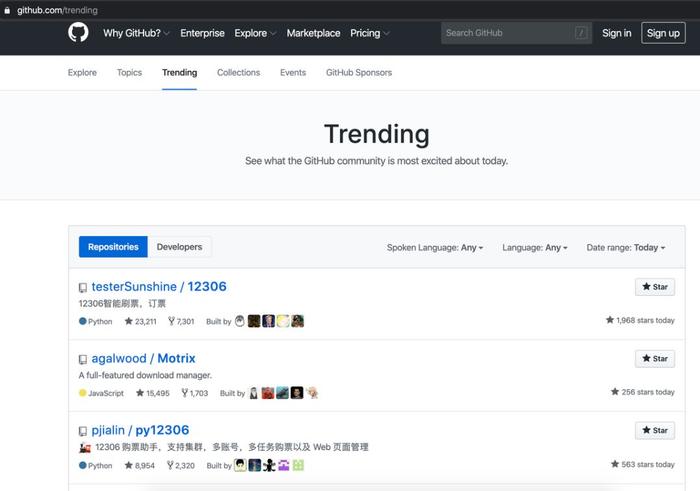
Task: Click repo icon beside testerSunshine / 12306
Action: click(x=83, y=287)
